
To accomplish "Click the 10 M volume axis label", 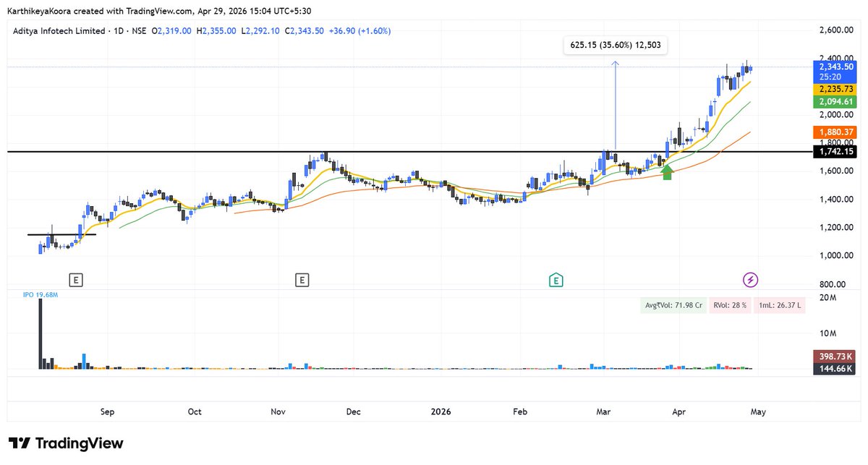I will pos(828,334).
